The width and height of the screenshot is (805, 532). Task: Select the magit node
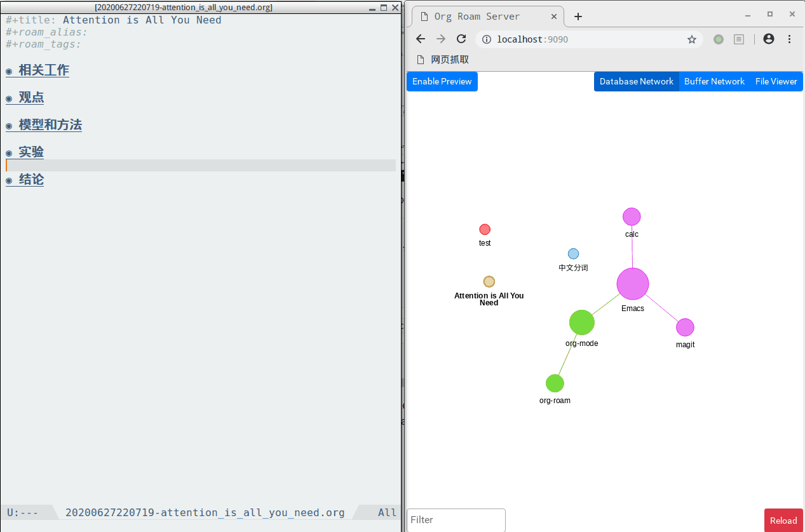coord(685,327)
